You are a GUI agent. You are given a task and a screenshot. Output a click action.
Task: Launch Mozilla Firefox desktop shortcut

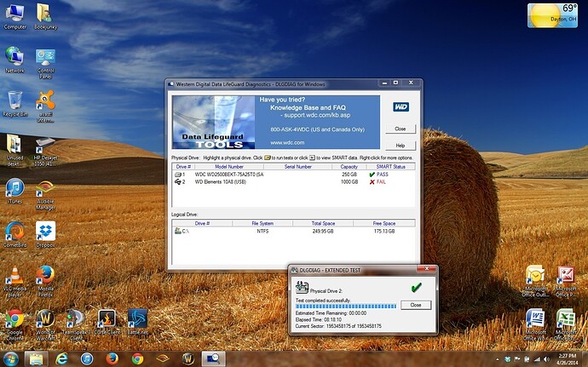[45, 282]
